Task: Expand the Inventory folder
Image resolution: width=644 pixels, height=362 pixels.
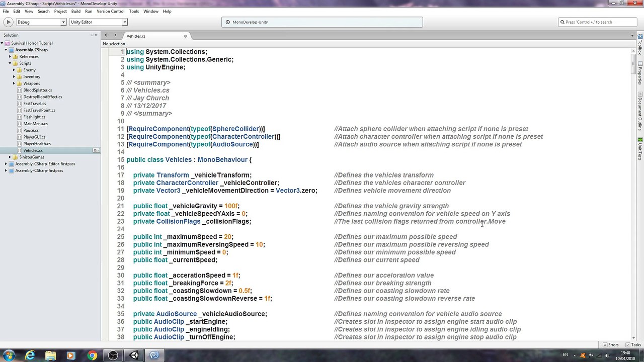Action: 14,77
